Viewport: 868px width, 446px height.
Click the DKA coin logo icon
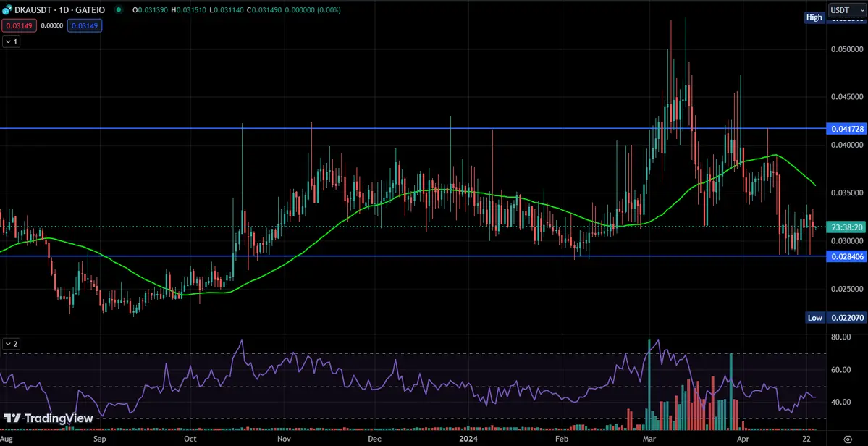pos(8,10)
